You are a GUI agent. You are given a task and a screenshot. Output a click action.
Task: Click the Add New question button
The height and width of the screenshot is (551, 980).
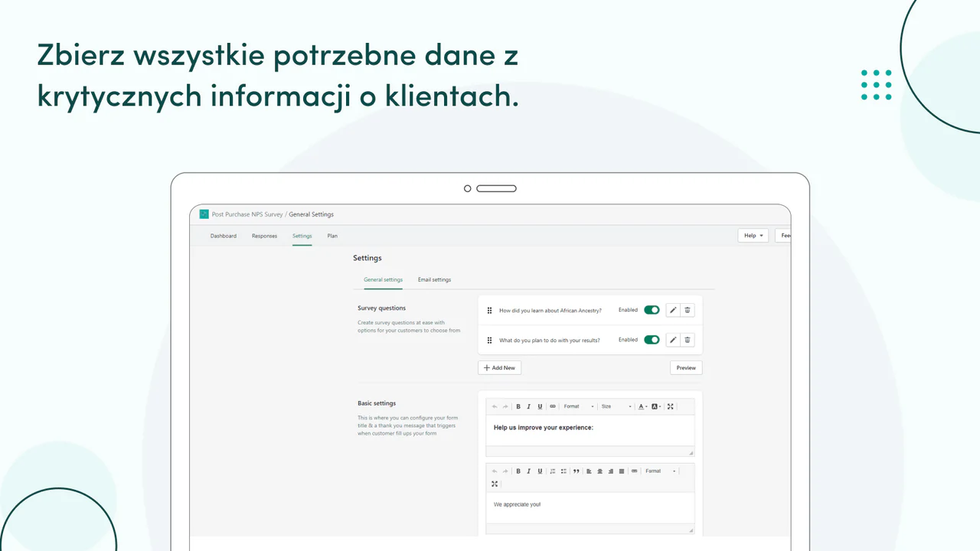click(499, 367)
